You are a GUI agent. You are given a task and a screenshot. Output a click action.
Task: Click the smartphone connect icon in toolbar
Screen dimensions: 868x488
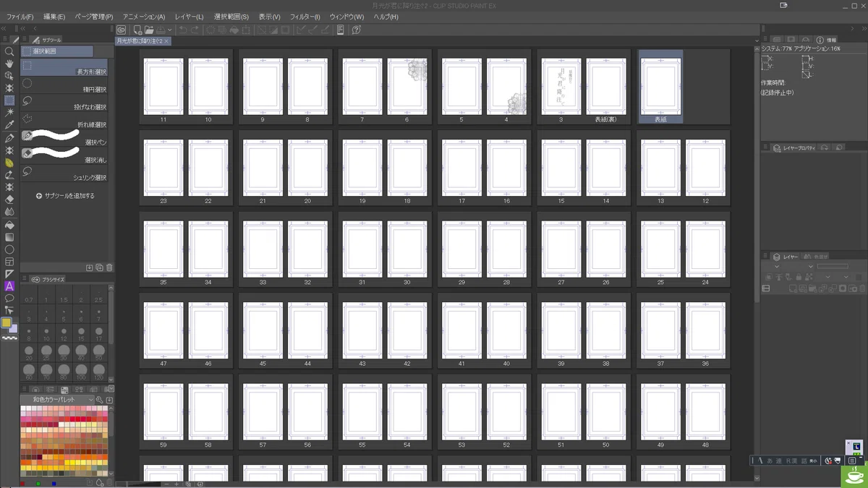point(340,30)
